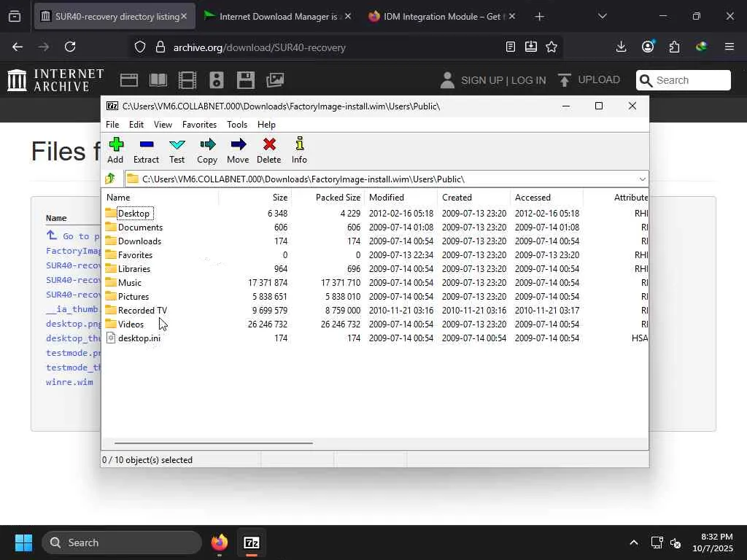Open the list all tabs dropdown
747x560 pixels.
602,16
